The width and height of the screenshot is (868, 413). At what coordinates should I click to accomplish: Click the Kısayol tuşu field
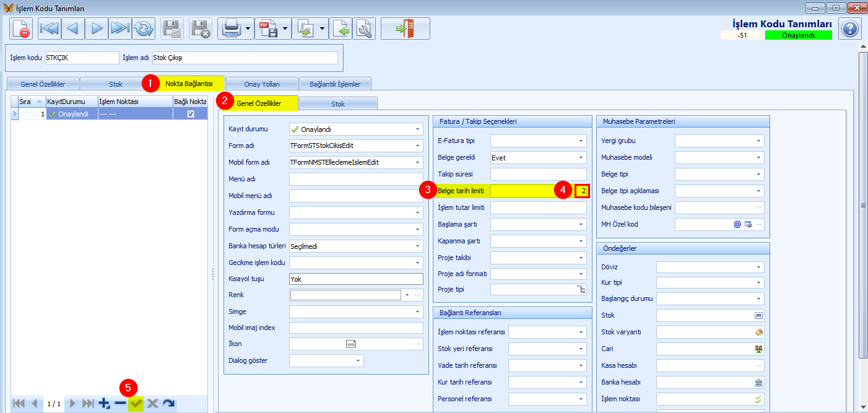356,279
